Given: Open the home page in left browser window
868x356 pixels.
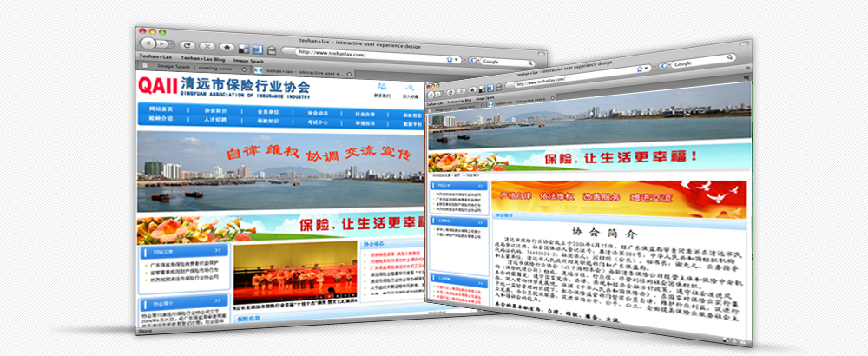Looking at the screenshot, I should 227,48.
